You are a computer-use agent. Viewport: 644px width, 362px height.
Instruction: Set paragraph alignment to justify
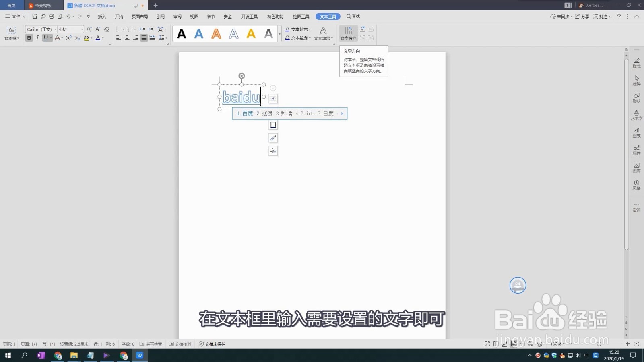click(x=144, y=38)
